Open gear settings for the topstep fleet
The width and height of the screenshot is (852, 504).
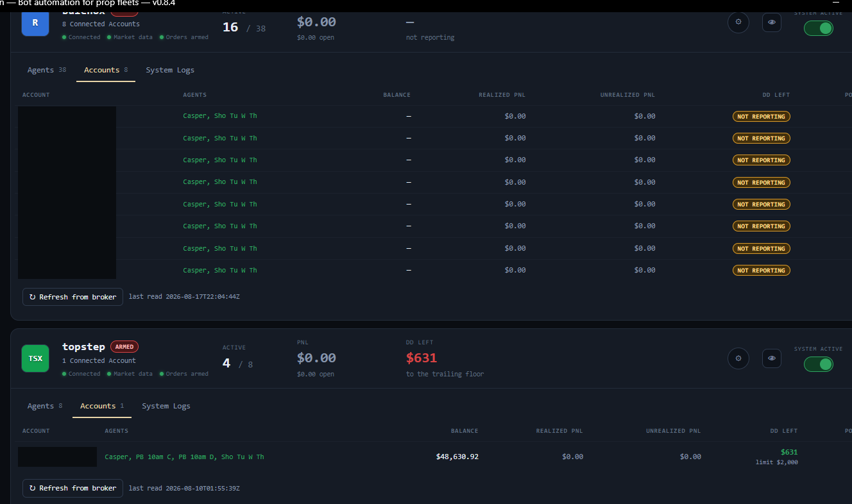(738, 358)
